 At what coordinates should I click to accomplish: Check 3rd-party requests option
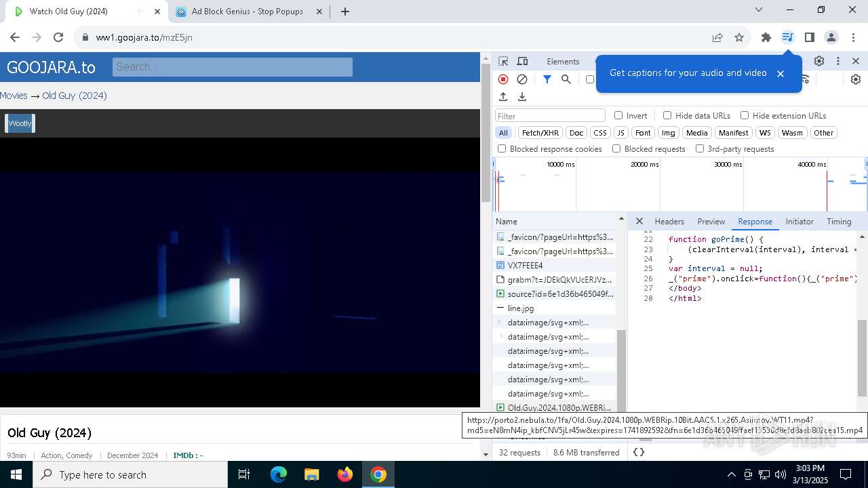[x=700, y=148]
